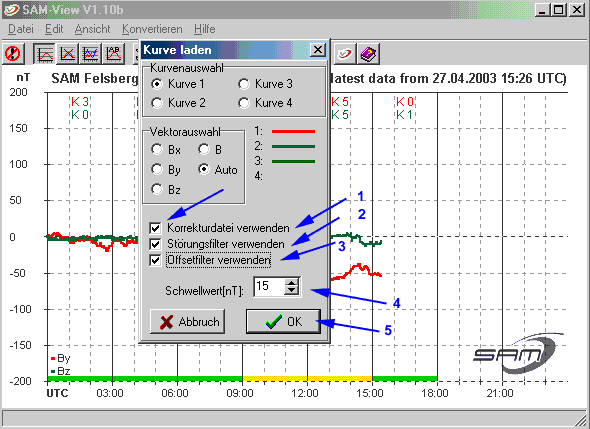
Task: Open the Datei menu
Action: pyautogui.click(x=21, y=29)
